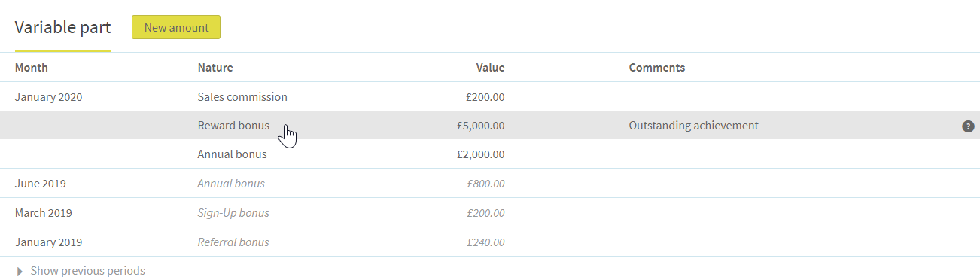Click the Referral bonus entry
980x280 pixels.
coord(233,242)
